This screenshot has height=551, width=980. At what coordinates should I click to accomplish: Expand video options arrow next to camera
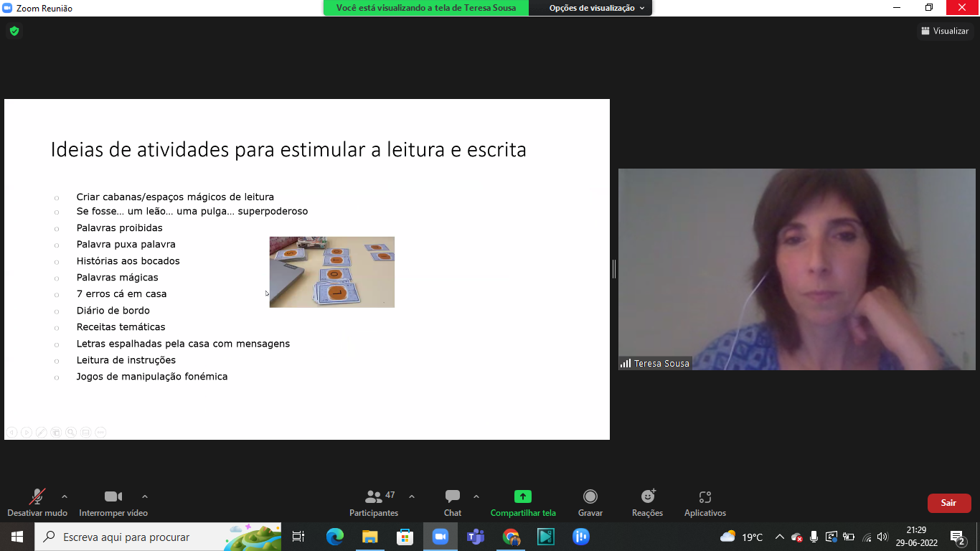point(145,496)
